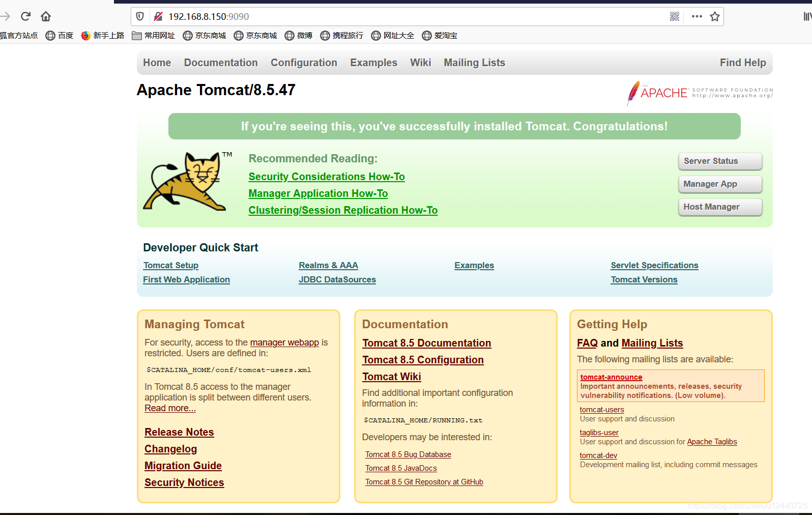Open Examples link under Developer Quick Start

[474, 265]
